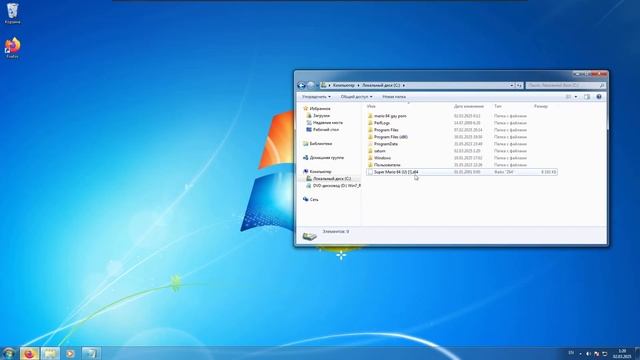Image resolution: width=640 pixels, height=360 pixels.
Task: Refresh the folder via address bar button
Action: (519, 85)
